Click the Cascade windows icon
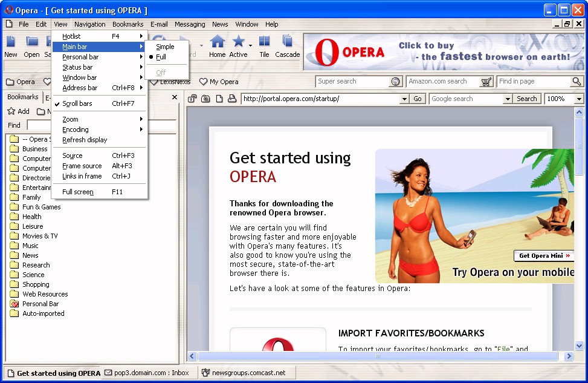 point(287,41)
